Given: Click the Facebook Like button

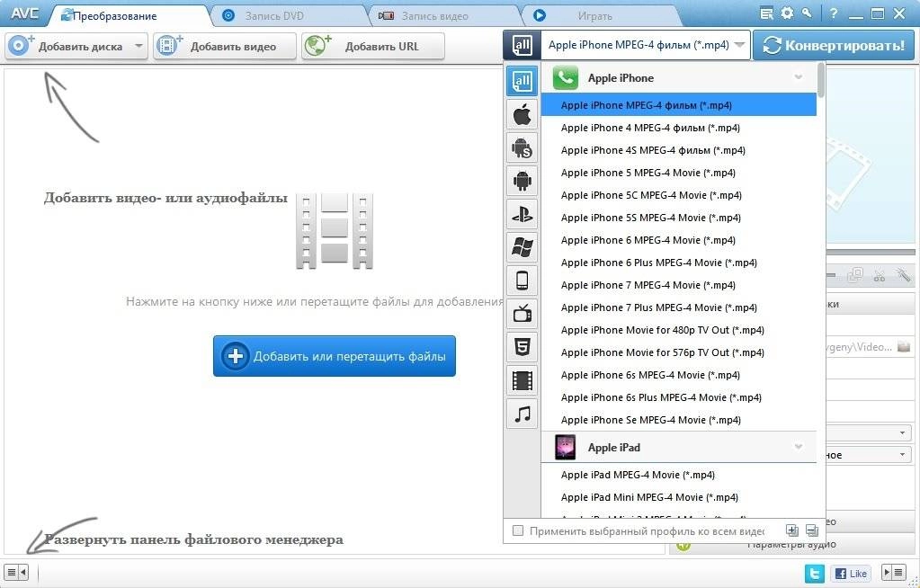Looking at the screenshot, I should click(851, 574).
